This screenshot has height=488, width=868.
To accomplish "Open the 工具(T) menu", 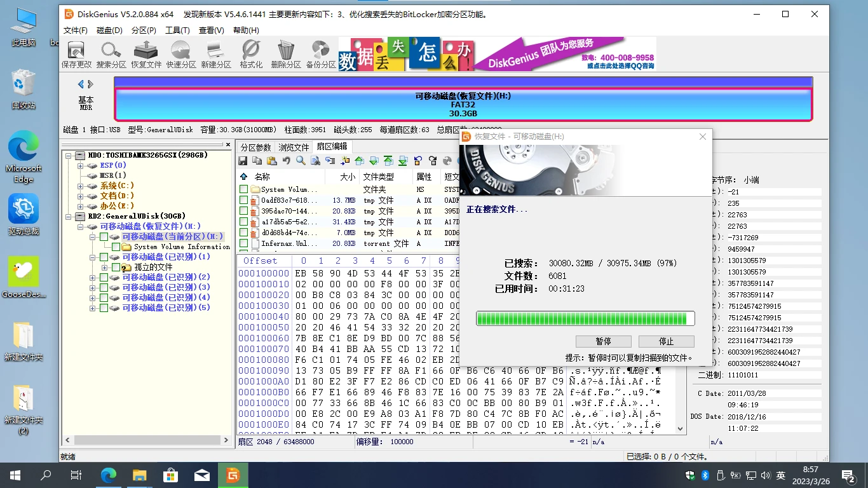I will 177,30.
